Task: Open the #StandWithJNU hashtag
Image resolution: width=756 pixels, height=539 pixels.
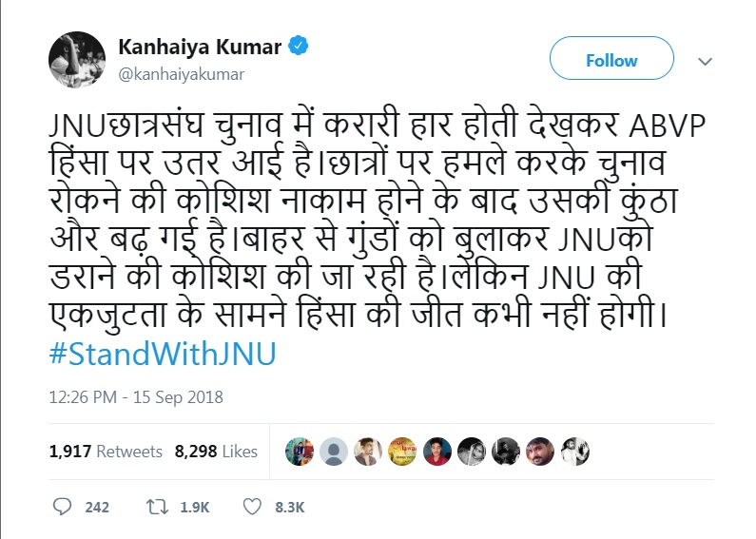Action: click(x=162, y=354)
